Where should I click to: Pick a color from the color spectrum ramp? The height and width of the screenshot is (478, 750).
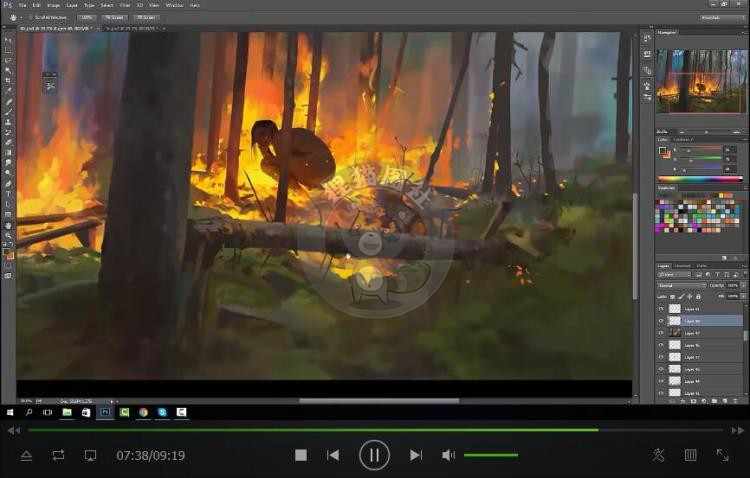coord(700,179)
